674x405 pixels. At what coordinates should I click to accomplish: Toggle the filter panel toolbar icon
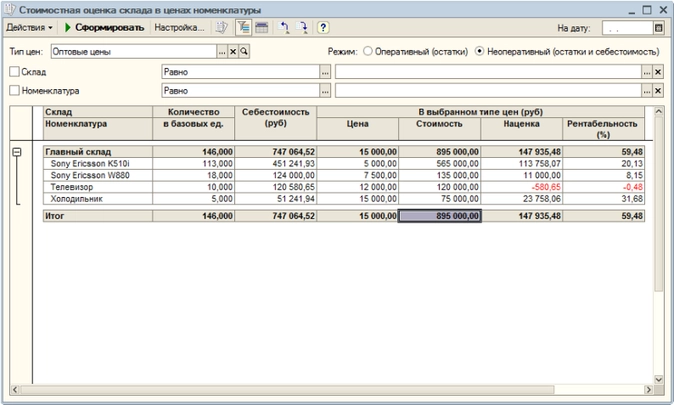pos(243,28)
